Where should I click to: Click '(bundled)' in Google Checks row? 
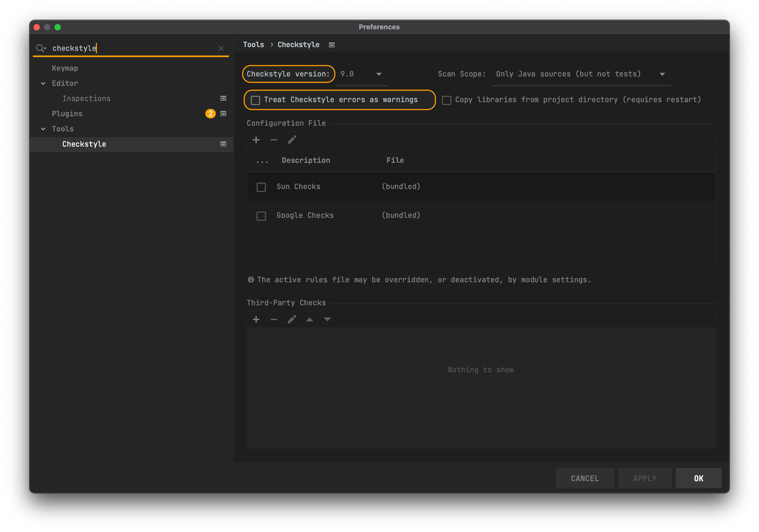click(401, 215)
